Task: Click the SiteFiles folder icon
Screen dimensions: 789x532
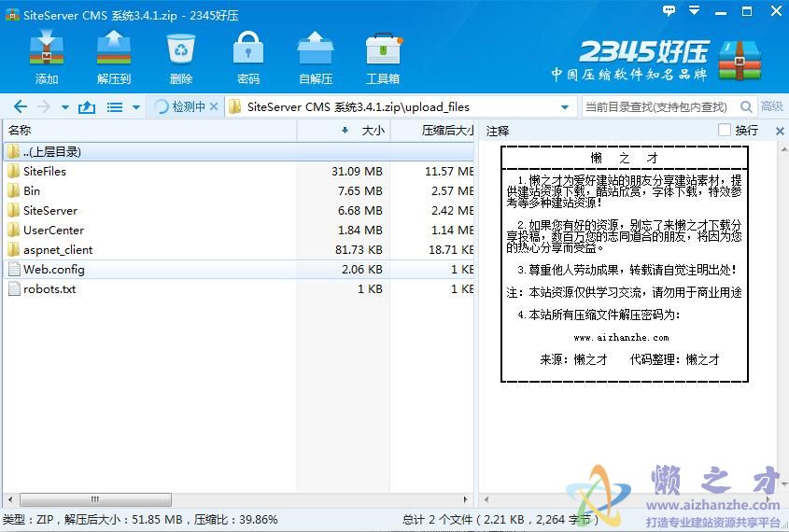Action: pyautogui.click(x=14, y=171)
